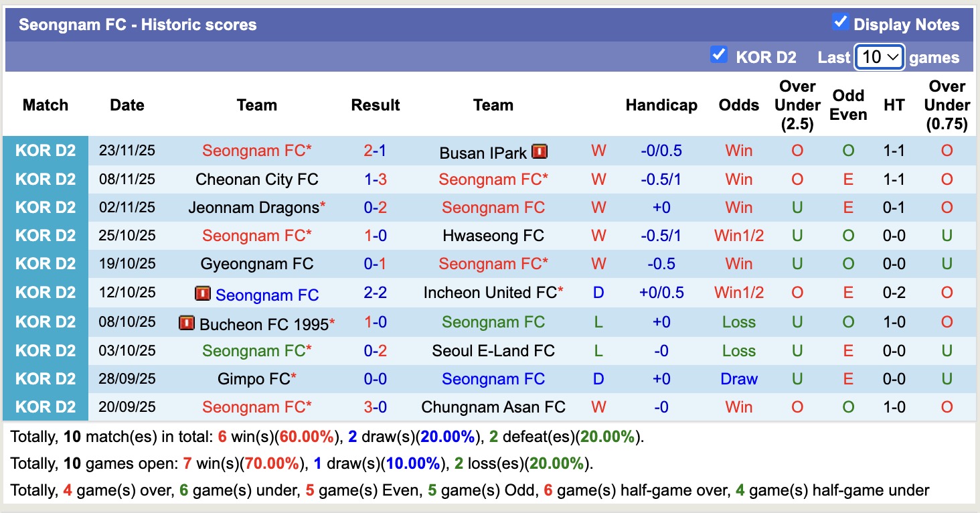Open Hwaseong FC team link
The width and height of the screenshot is (980, 513).
[493, 236]
